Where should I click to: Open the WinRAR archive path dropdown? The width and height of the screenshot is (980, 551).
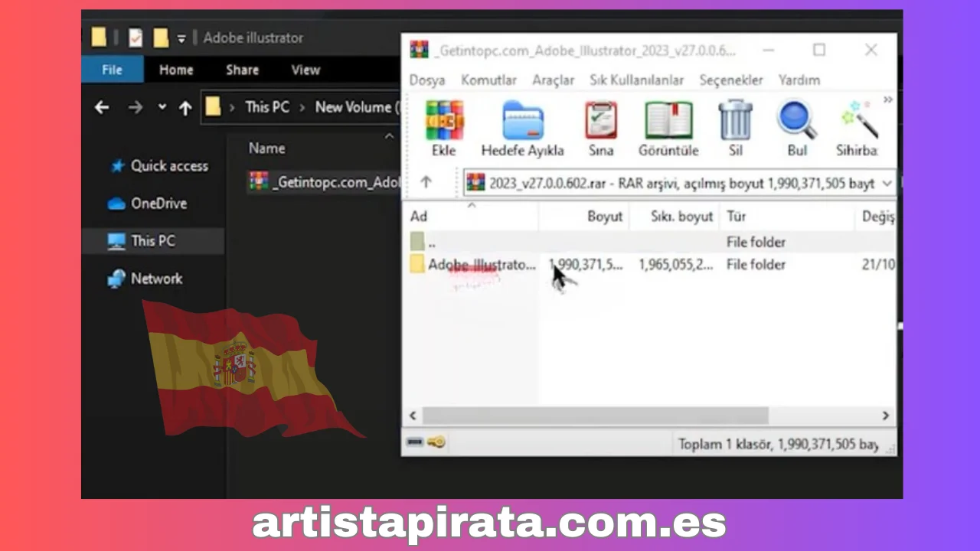pos(887,184)
